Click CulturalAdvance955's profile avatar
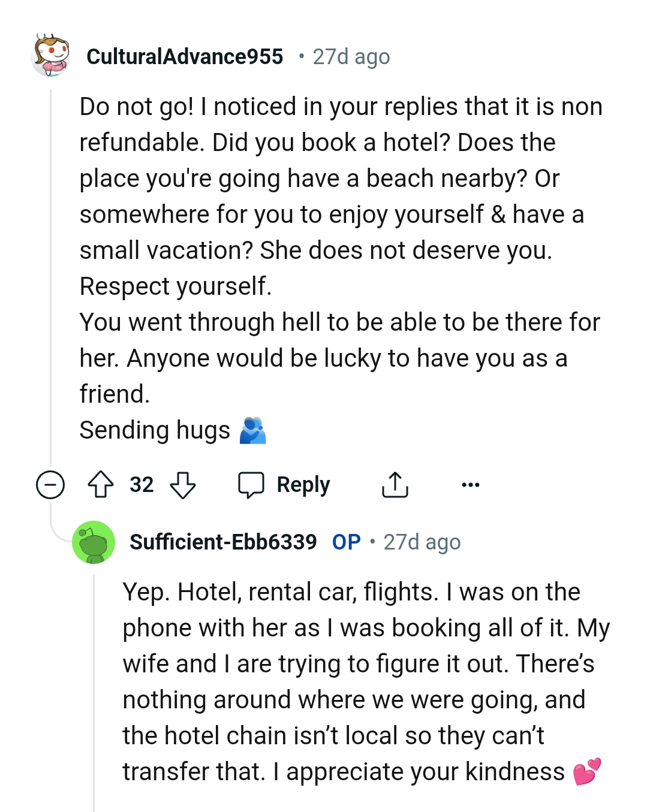The width and height of the screenshot is (647, 812). tap(52, 58)
